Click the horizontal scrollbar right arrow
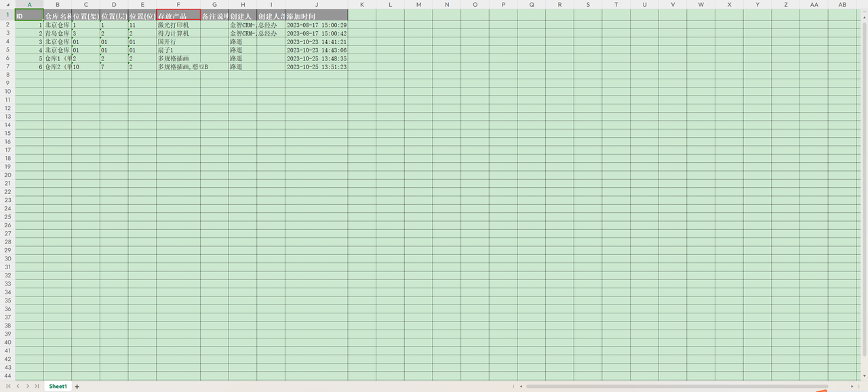 pos(854,386)
